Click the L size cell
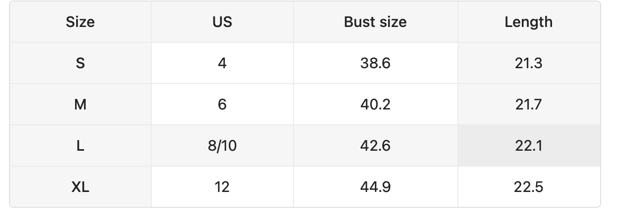 tap(80, 146)
